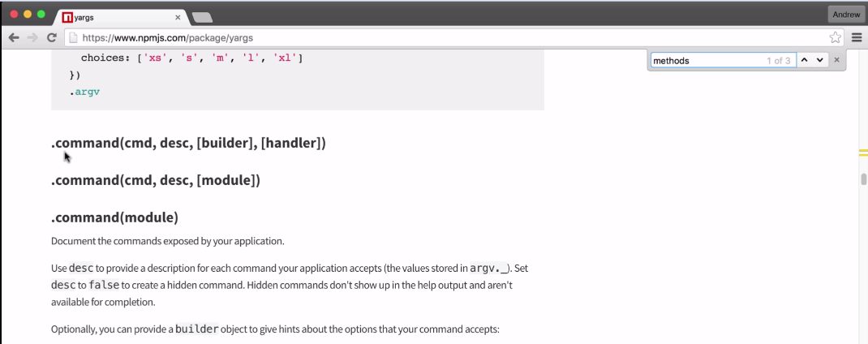Click the inline code 'argv._'
The image size is (868, 344).
coord(488,269)
